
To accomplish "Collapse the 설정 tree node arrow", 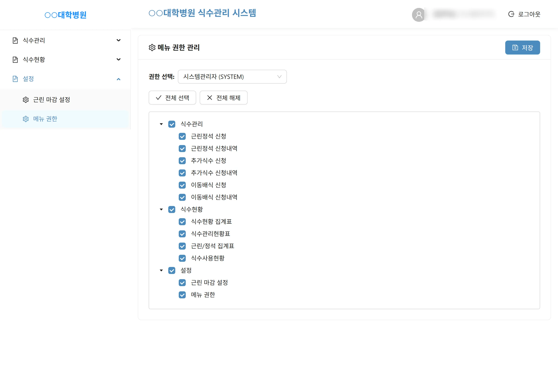I will (x=161, y=270).
